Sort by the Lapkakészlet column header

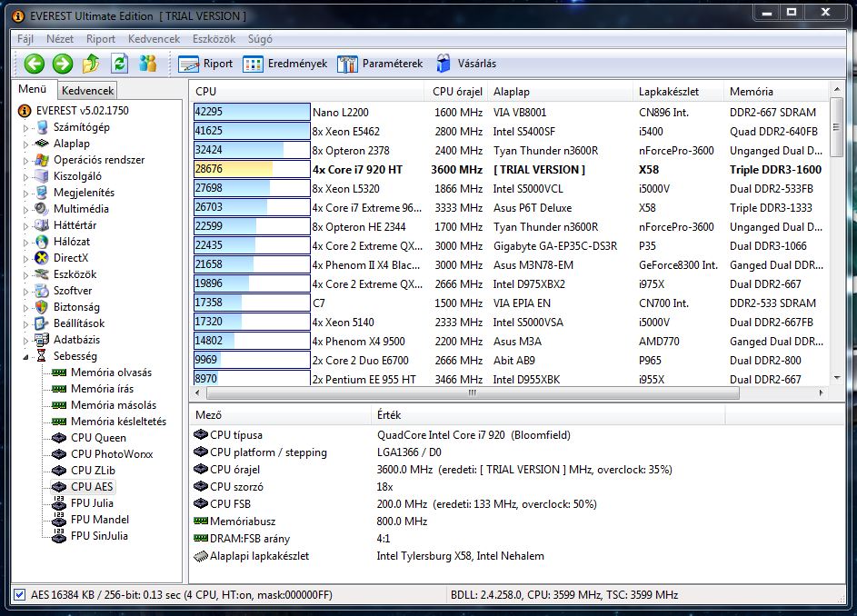tap(678, 91)
